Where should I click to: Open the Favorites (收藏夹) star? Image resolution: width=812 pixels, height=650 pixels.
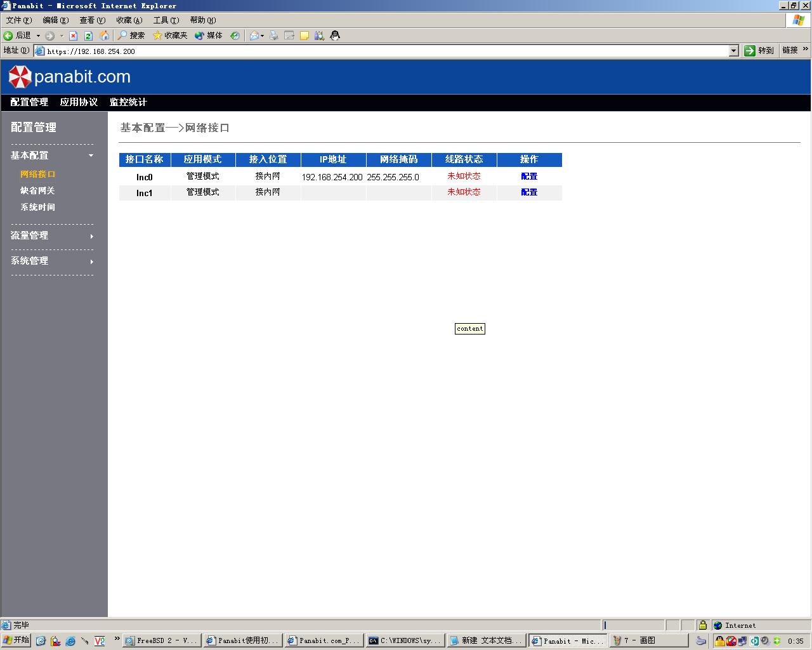[170, 36]
